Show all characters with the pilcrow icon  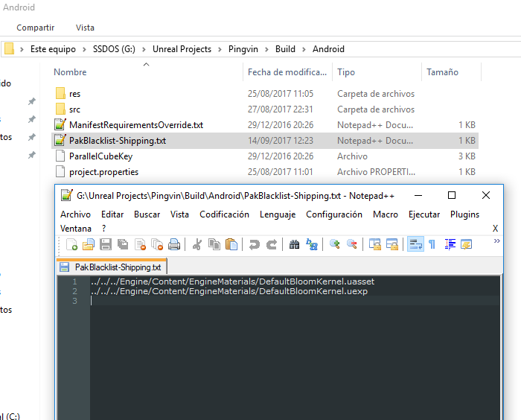tap(432, 244)
